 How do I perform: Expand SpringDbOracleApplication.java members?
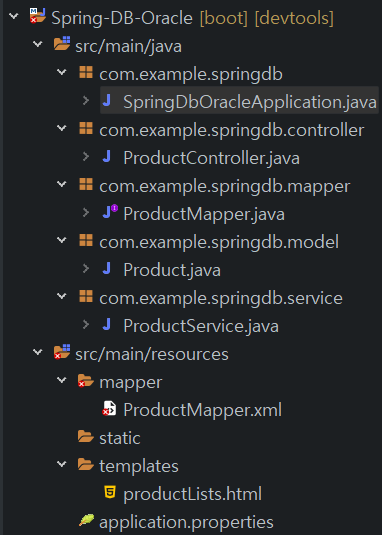tap(86, 100)
